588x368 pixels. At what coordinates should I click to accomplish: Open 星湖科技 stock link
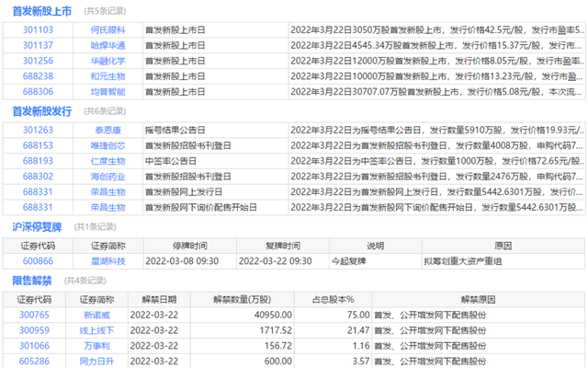108,261
